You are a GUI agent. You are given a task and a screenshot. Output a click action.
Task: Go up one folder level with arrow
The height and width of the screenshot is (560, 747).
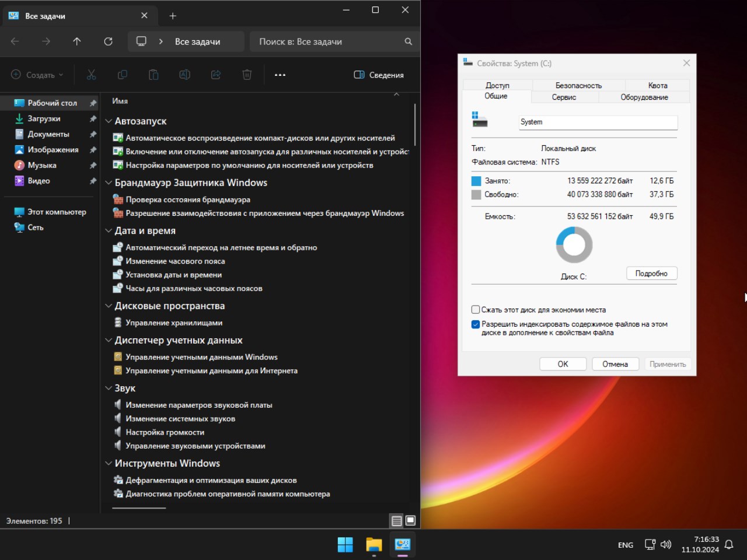tap(77, 41)
